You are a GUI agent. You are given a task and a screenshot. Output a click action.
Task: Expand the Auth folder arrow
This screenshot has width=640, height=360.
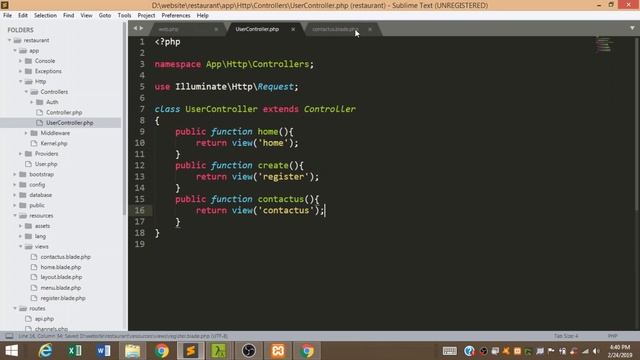point(32,102)
